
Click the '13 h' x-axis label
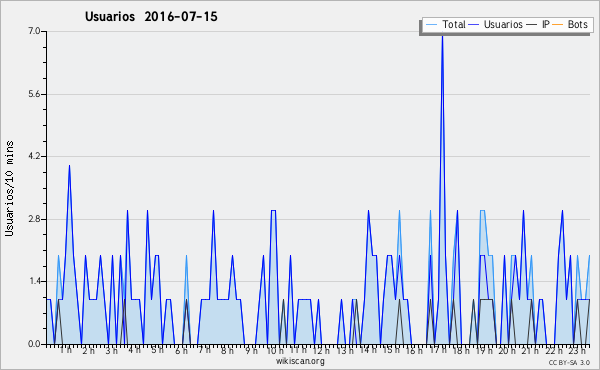345,350
